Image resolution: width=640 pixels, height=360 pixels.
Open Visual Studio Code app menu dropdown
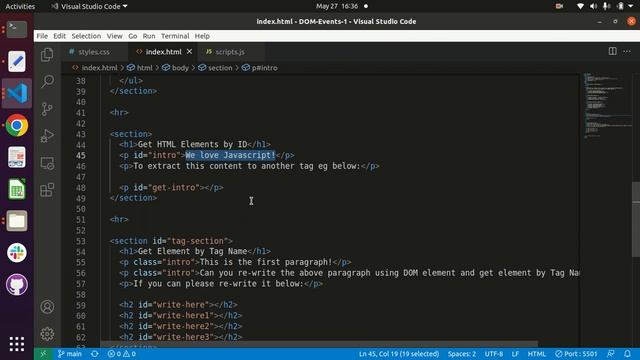point(89,6)
